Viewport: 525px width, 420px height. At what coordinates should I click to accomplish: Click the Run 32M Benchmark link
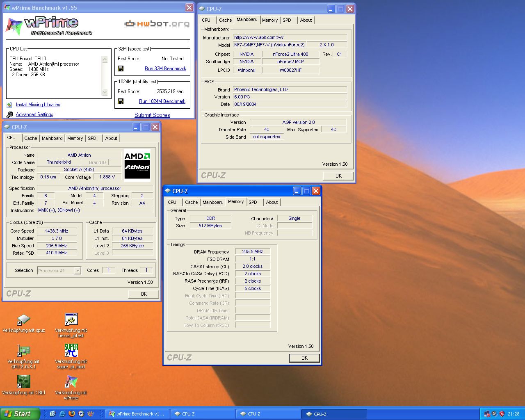[x=165, y=68]
